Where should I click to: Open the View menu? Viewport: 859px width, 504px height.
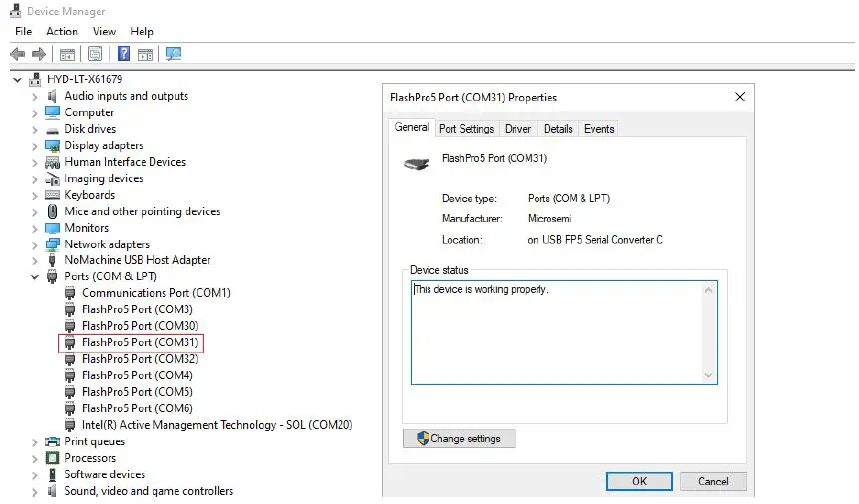[104, 31]
